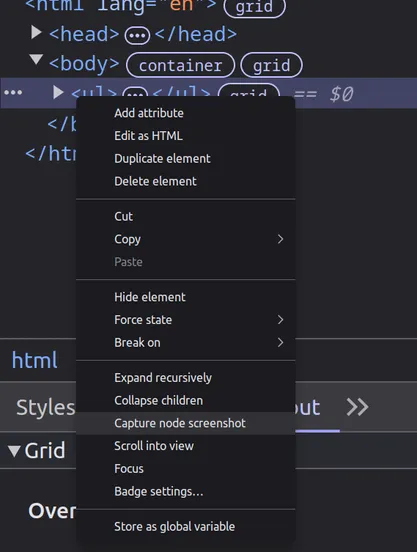Select the body tag in DOM tree

click(84, 64)
